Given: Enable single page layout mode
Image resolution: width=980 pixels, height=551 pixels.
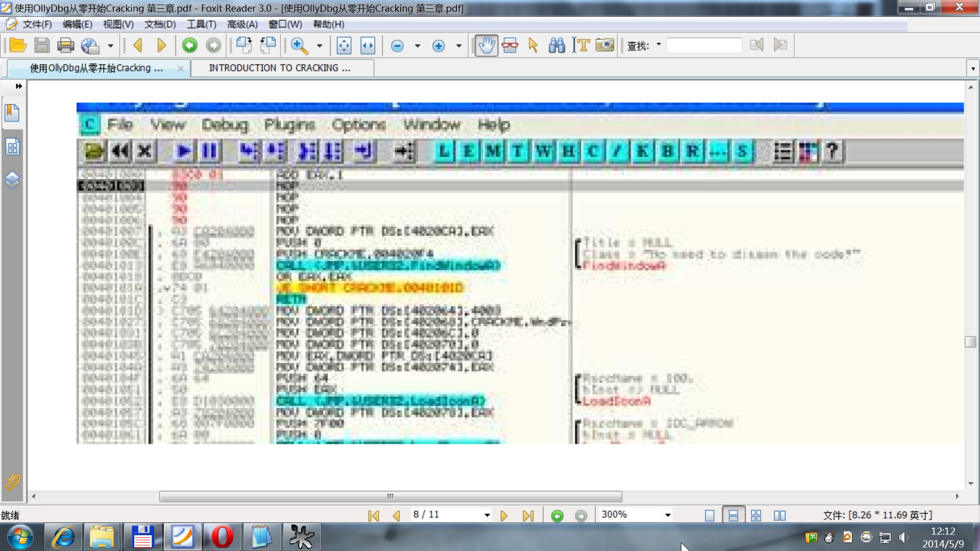Looking at the screenshot, I should (709, 515).
